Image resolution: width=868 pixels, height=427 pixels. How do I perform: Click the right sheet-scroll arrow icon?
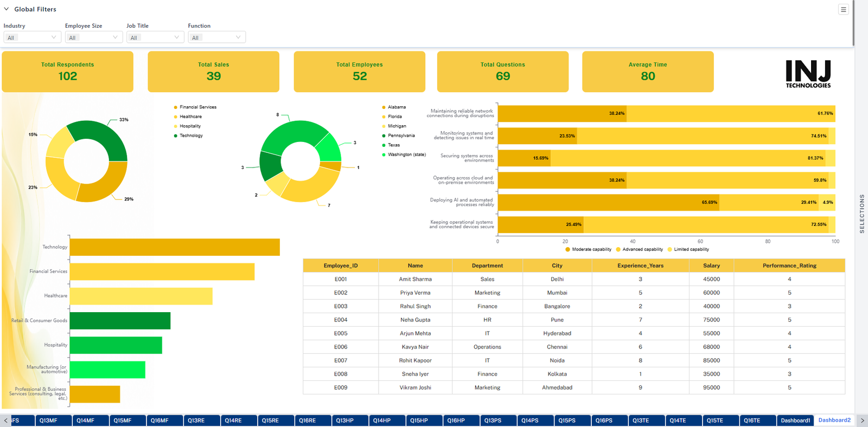pos(862,420)
